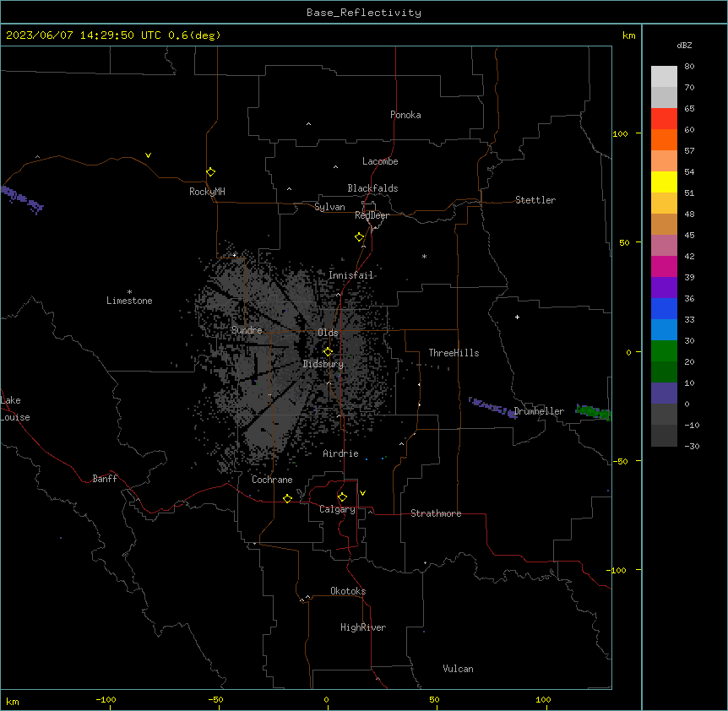This screenshot has height=711, width=728.
Task: Click the Innisfail label
Action: pos(351,275)
